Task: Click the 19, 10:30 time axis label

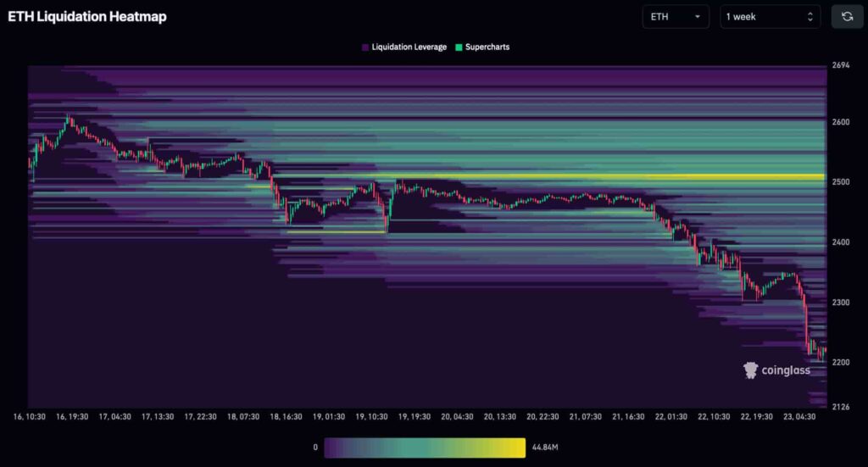Action: coord(371,417)
